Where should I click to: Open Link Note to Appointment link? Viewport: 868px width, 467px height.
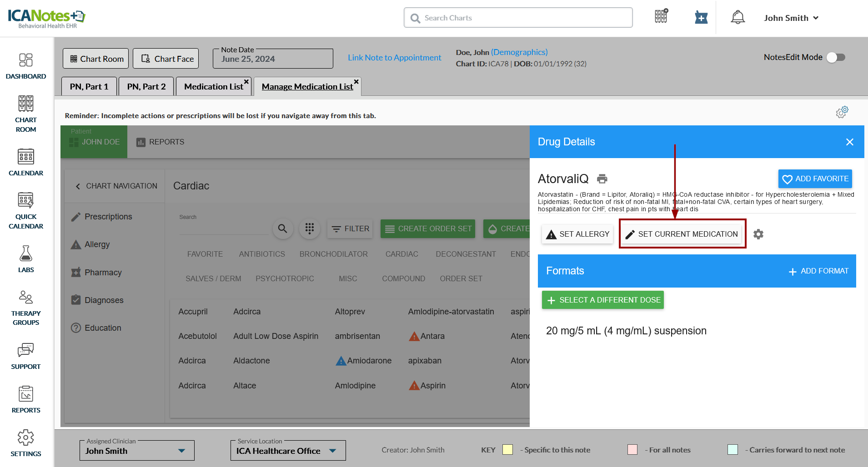coord(394,58)
